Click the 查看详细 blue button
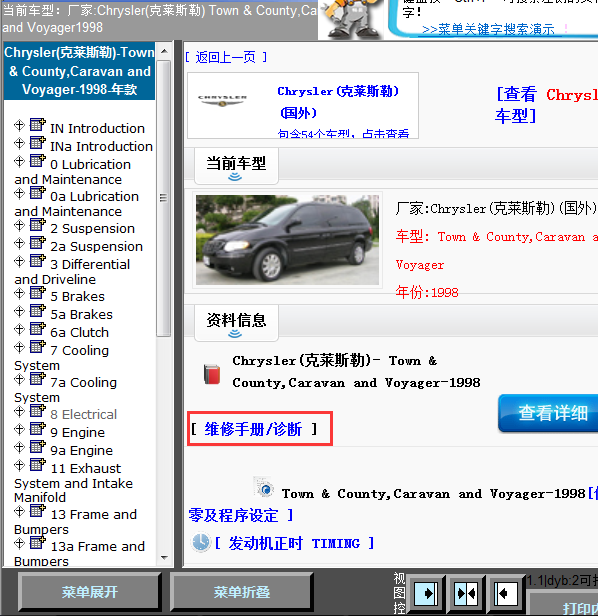 pos(548,413)
